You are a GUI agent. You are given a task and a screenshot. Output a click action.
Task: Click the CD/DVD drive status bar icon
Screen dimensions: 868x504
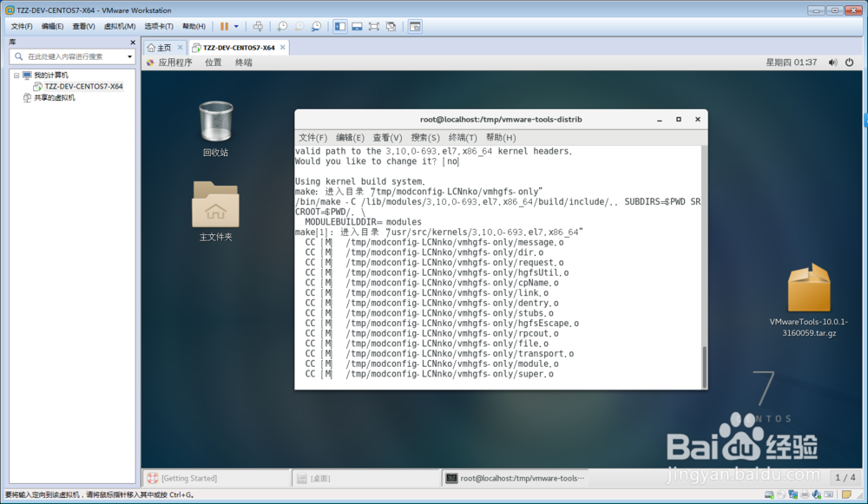(781, 494)
